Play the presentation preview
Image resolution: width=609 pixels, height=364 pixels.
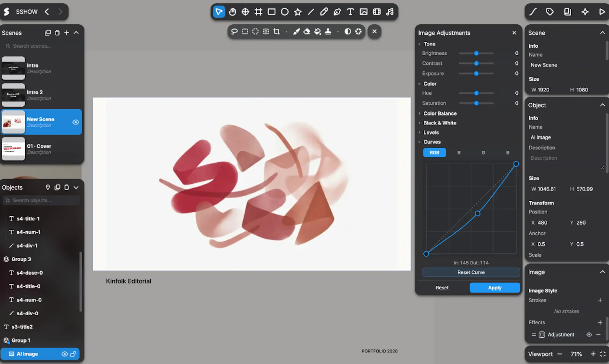click(602, 12)
